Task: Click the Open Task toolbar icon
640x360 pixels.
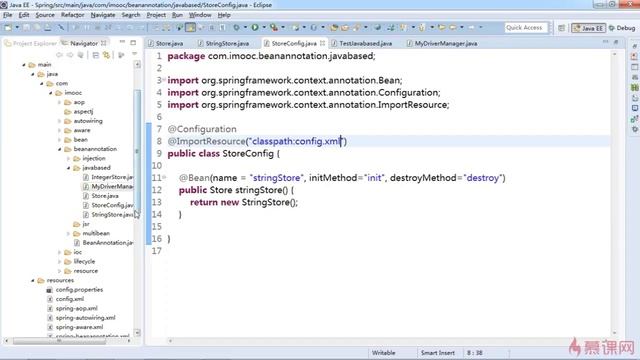Action: click(x=345, y=27)
